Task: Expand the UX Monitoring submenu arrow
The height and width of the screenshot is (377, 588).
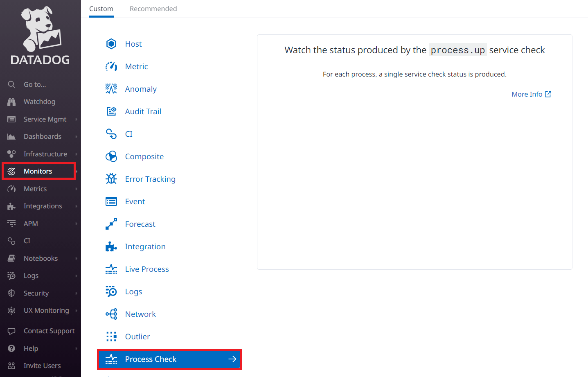Action: point(76,310)
